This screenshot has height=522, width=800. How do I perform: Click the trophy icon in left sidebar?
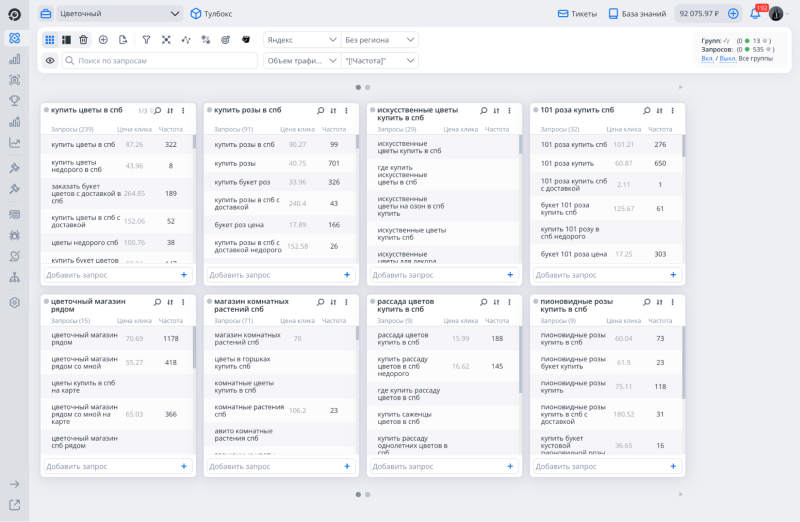15,100
